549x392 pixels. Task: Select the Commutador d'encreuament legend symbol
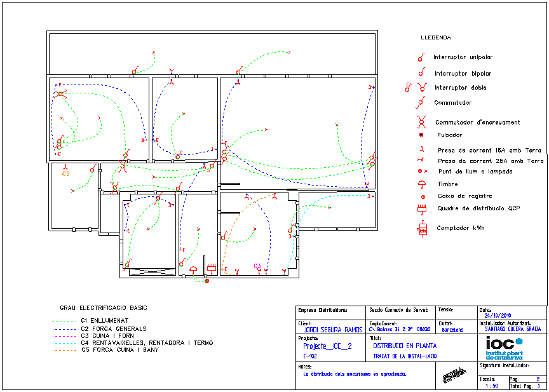pyautogui.click(x=421, y=121)
